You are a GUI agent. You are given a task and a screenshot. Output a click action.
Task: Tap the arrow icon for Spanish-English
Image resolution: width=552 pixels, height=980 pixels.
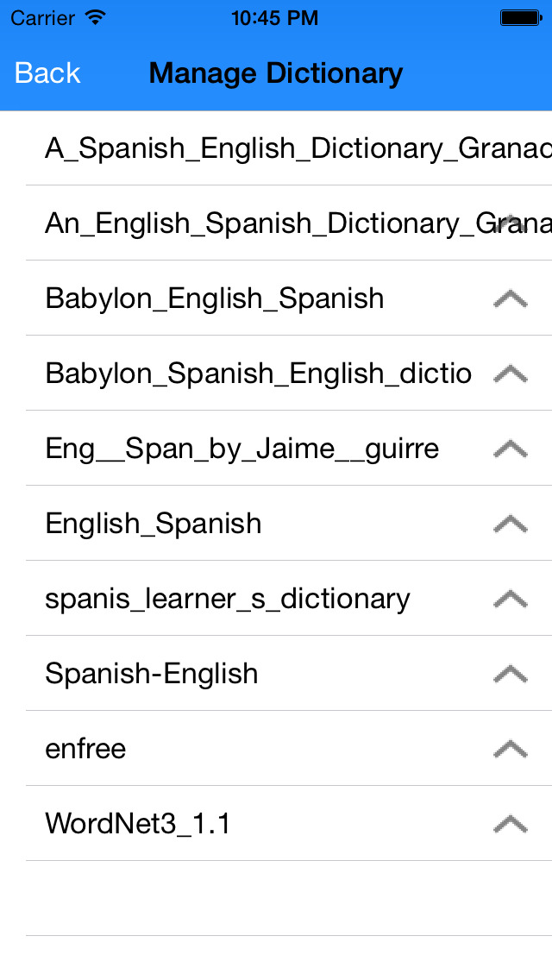[x=510, y=674]
